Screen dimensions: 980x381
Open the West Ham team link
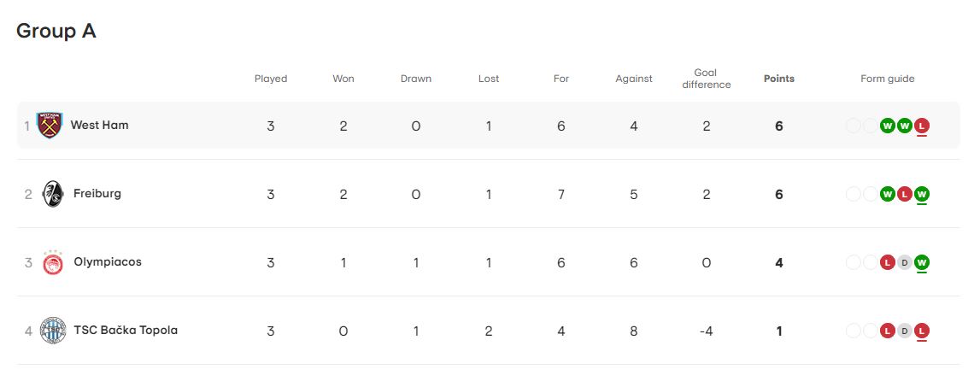coord(99,125)
